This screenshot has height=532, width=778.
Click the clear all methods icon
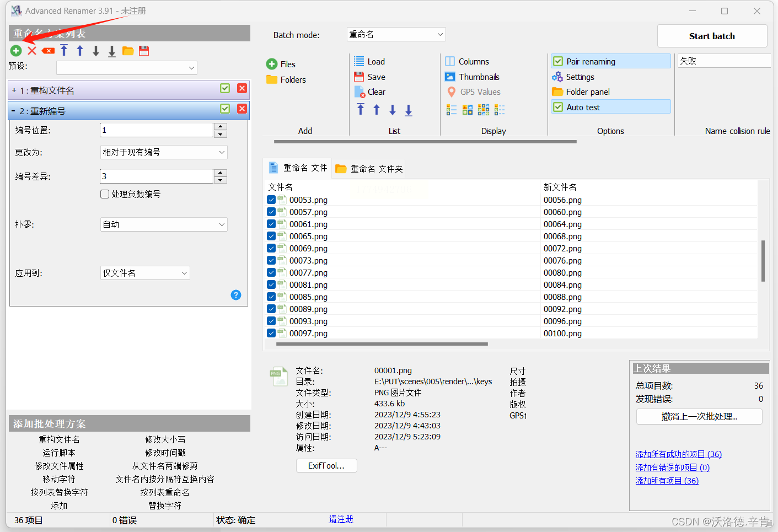[48, 51]
